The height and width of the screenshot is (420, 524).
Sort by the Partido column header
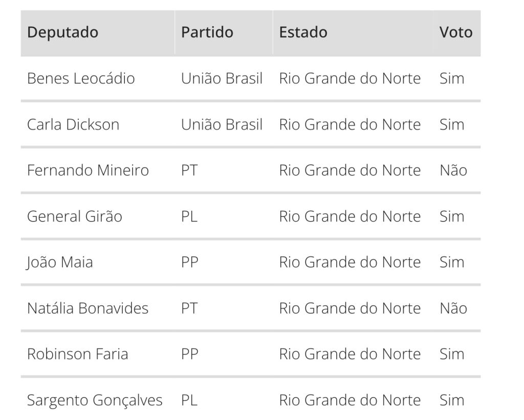[207, 32]
